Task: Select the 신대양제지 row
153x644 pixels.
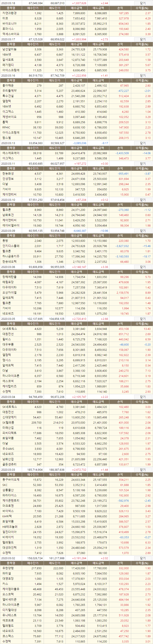Action: [x=10, y=417]
